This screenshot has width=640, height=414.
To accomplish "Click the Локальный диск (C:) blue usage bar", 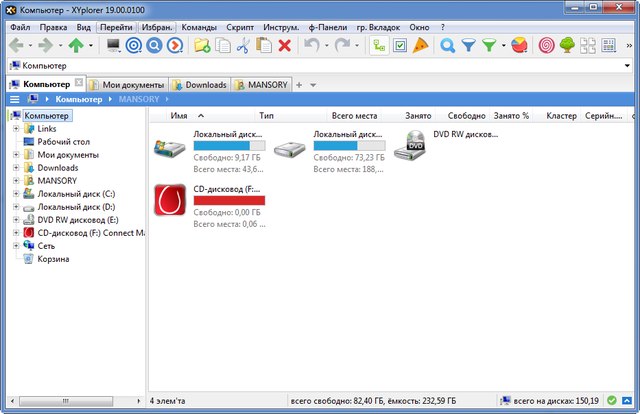I will [229, 145].
